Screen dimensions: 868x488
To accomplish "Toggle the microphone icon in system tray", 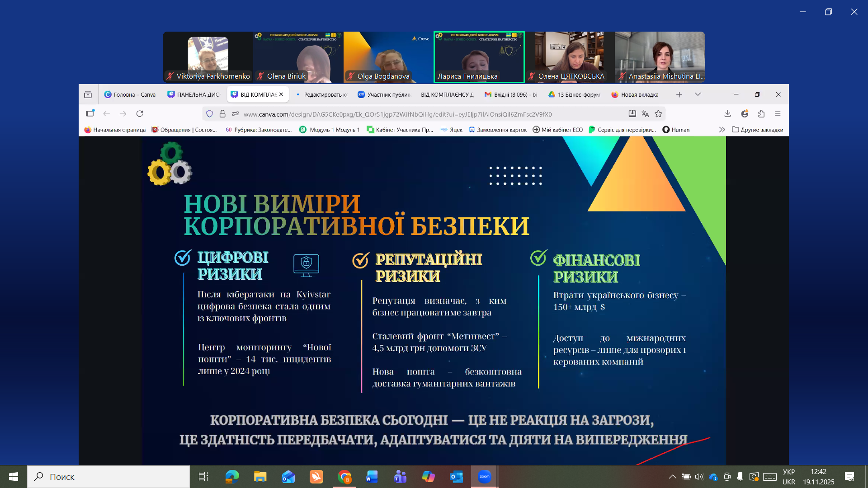I will pos(740,477).
